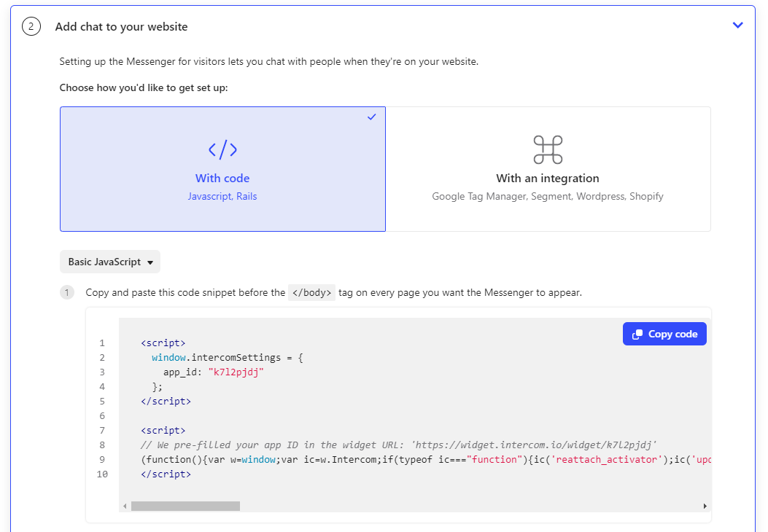Click the copy icon in Copy code button

pos(637,335)
